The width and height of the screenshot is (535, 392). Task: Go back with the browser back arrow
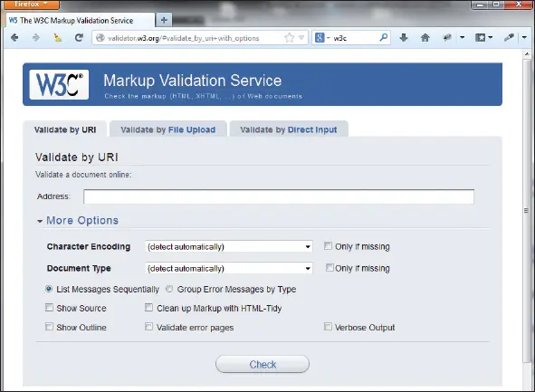point(14,37)
